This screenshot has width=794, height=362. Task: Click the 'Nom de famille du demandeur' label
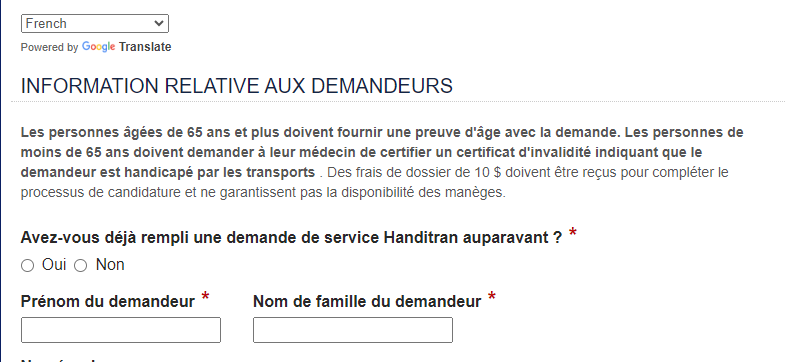click(367, 302)
